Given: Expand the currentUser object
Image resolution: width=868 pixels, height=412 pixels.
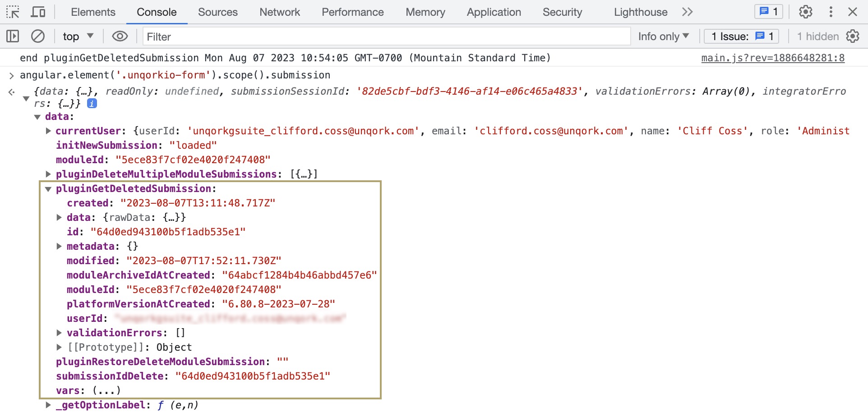Looking at the screenshot, I should 48,131.
